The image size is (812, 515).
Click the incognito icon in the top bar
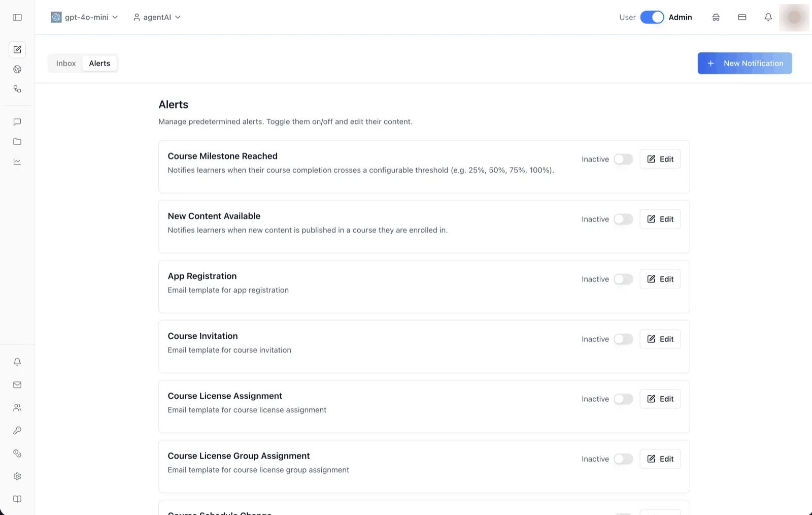(716, 17)
